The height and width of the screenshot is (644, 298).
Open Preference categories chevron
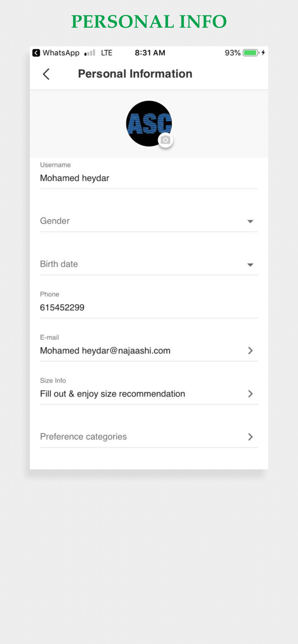click(x=250, y=437)
